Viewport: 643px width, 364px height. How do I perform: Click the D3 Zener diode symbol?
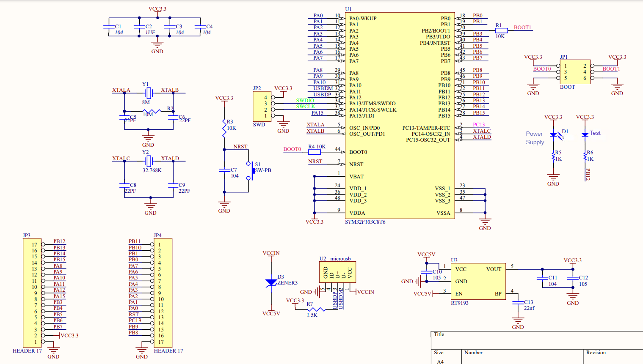coord(271,282)
